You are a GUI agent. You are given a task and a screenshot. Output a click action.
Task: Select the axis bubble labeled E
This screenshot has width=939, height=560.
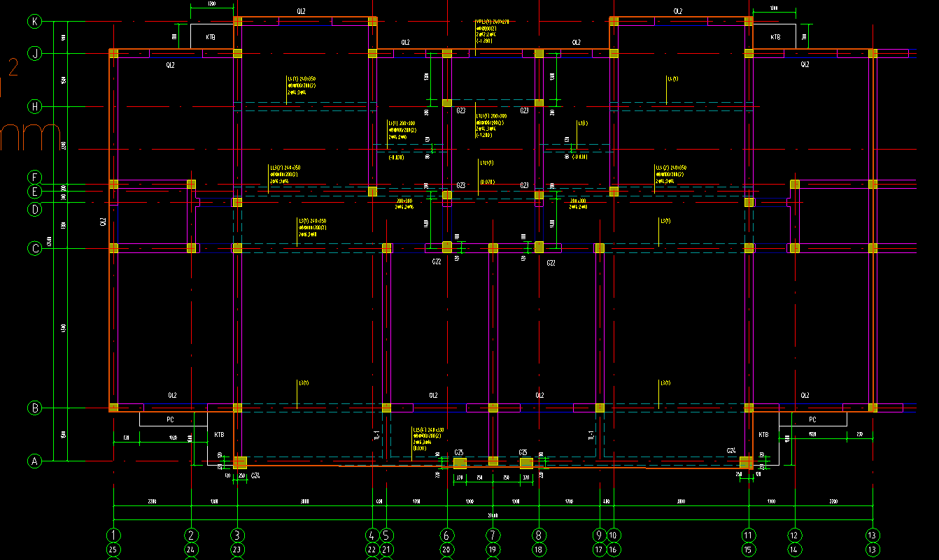(x=34, y=192)
